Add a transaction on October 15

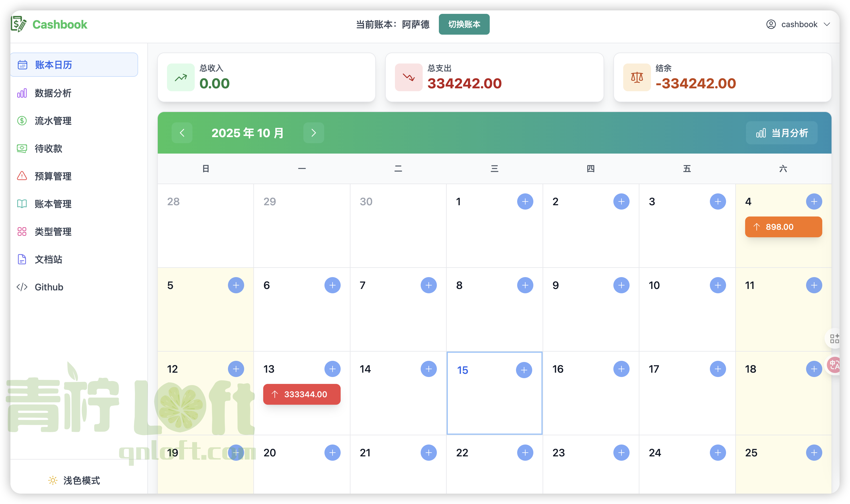(x=524, y=370)
